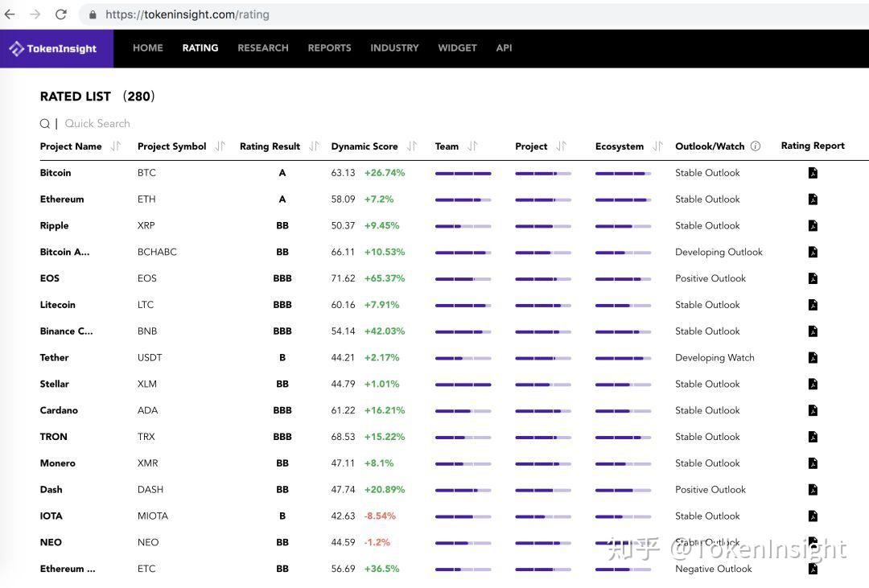Open the Ripple project entry
869x588 pixels.
point(54,225)
